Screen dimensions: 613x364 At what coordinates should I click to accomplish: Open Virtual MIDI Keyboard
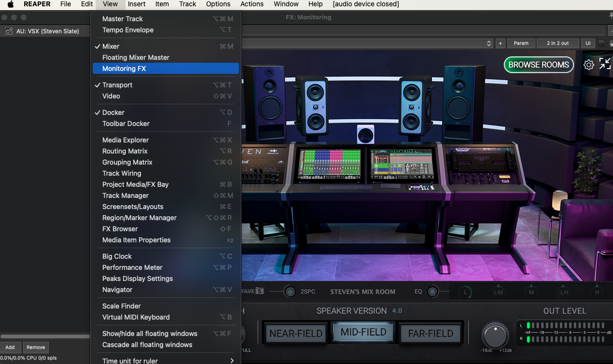[166, 317]
